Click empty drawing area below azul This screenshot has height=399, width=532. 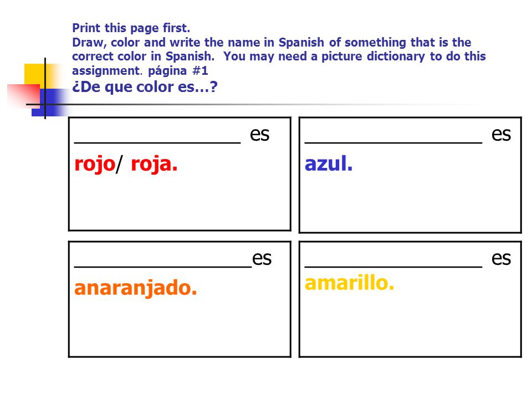(410, 203)
